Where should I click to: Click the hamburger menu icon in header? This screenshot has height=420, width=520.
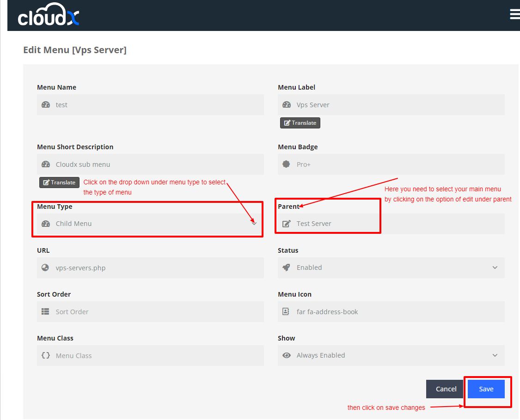[x=514, y=14]
